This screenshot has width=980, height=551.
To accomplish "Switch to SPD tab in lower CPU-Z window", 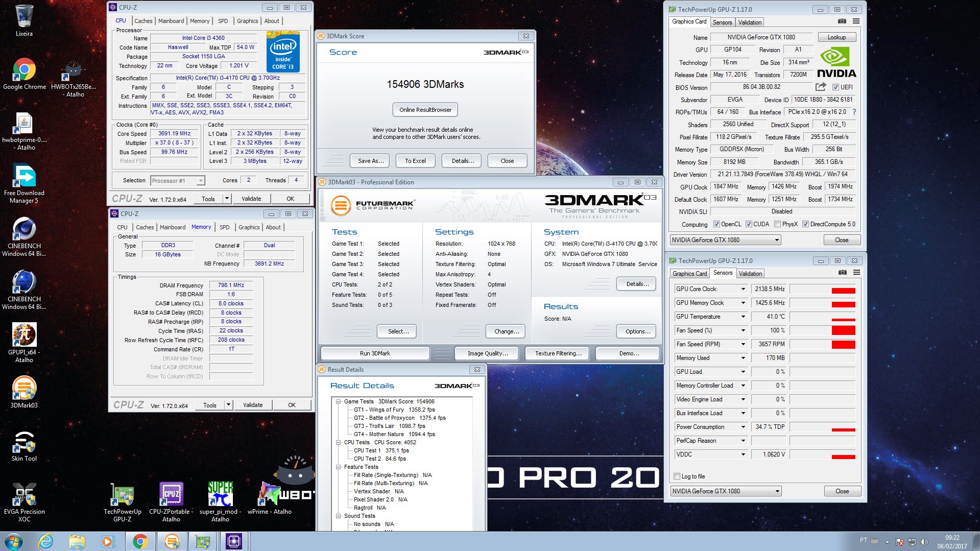I will [x=225, y=227].
